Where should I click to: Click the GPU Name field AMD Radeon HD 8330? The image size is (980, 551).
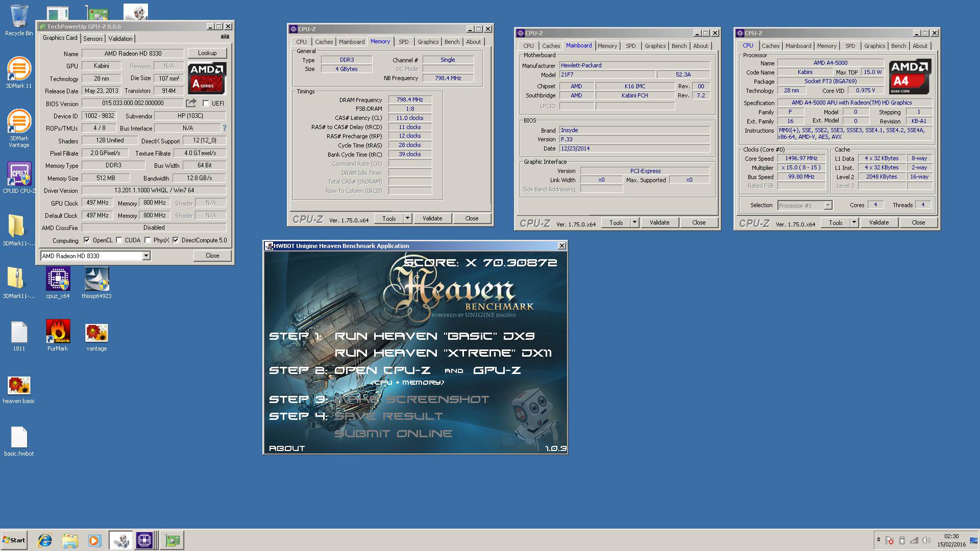coord(133,54)
